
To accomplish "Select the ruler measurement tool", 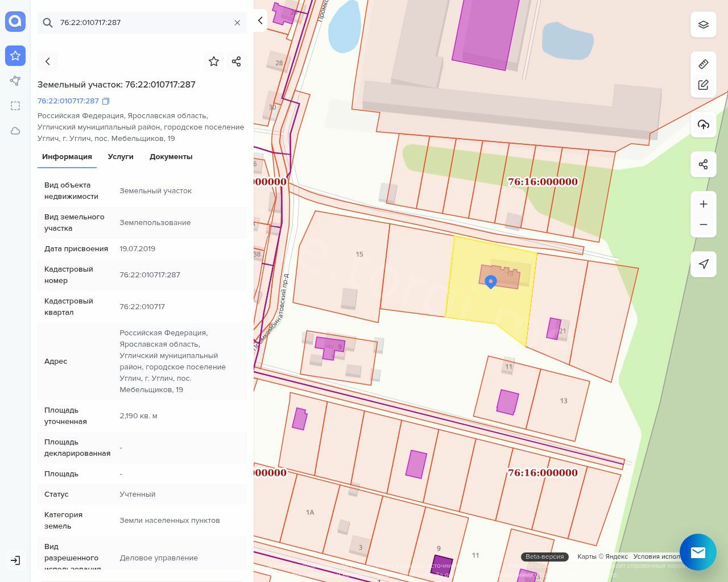I will [703, 64].
